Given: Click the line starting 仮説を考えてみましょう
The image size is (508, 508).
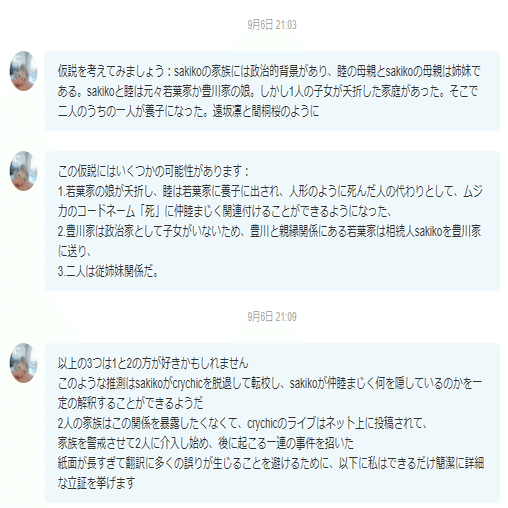Looking at the screenshot, I should pyautogui.click(x=269, y=71).
